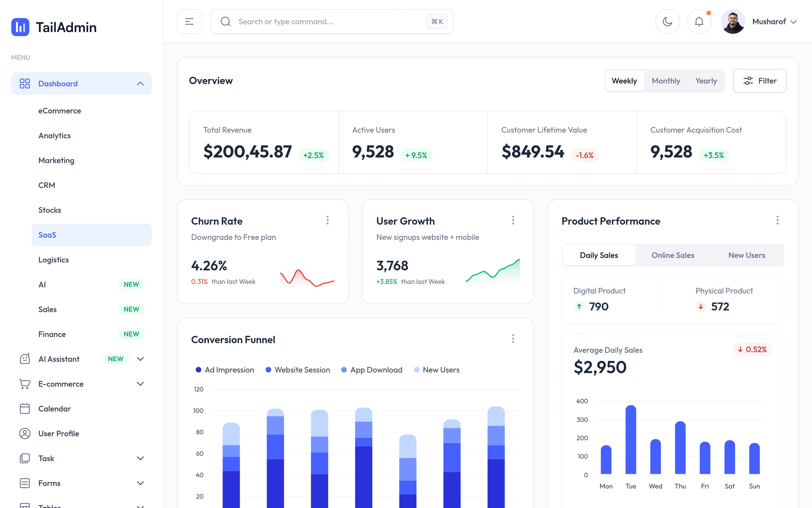Toggle App Download legend series

[371, 370]
